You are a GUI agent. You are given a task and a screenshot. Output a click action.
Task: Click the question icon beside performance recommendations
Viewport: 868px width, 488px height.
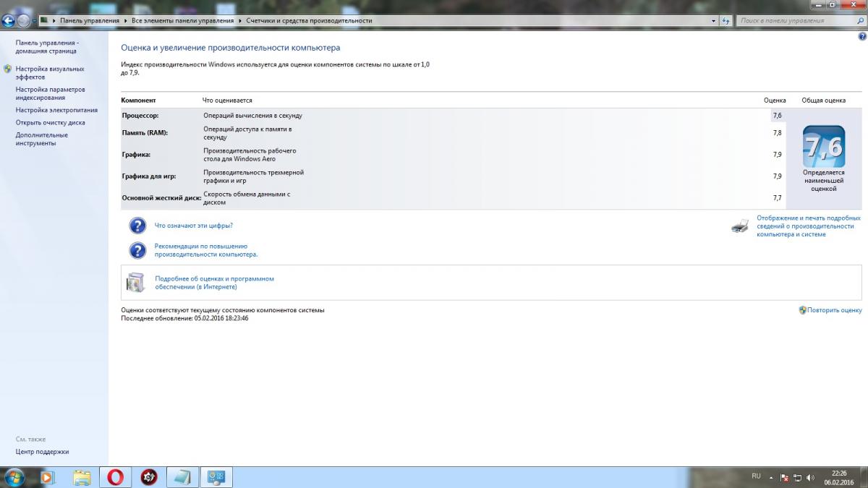[x=137, y=250]
